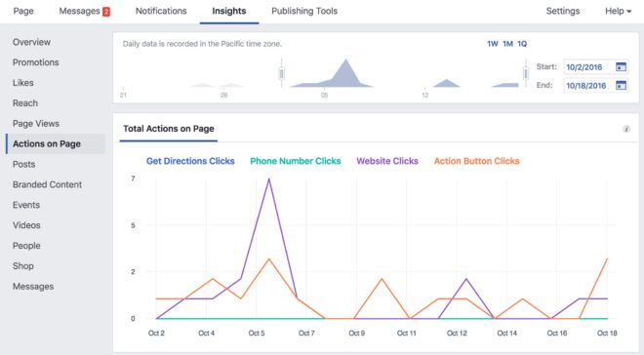Click the red Messages notification badge
This screenshot has height=355, width=644.
click(106, 12)
